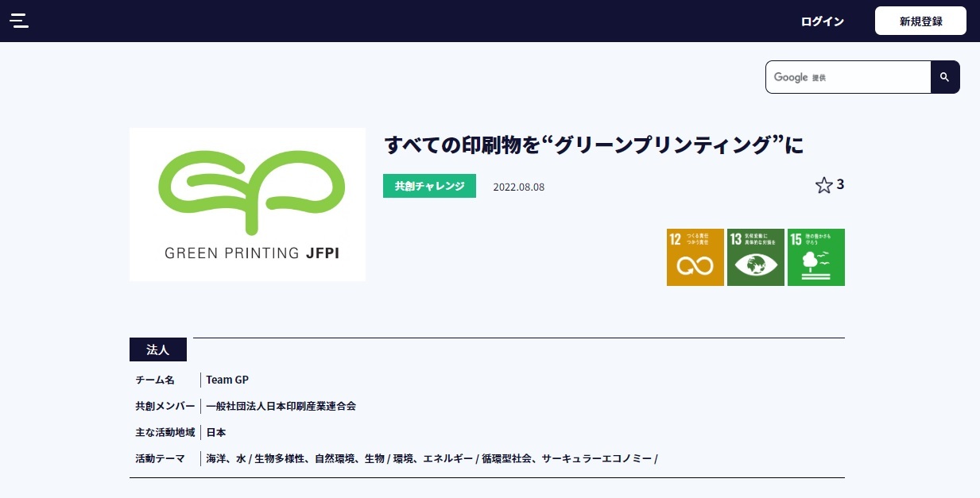Click 一般社団法人日本印刷産業連合会 member text

tap(281, 406)
